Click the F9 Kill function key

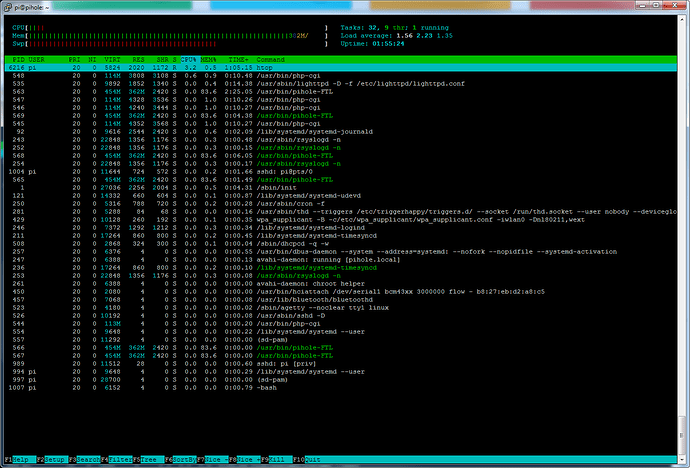[x=277, y=460]
